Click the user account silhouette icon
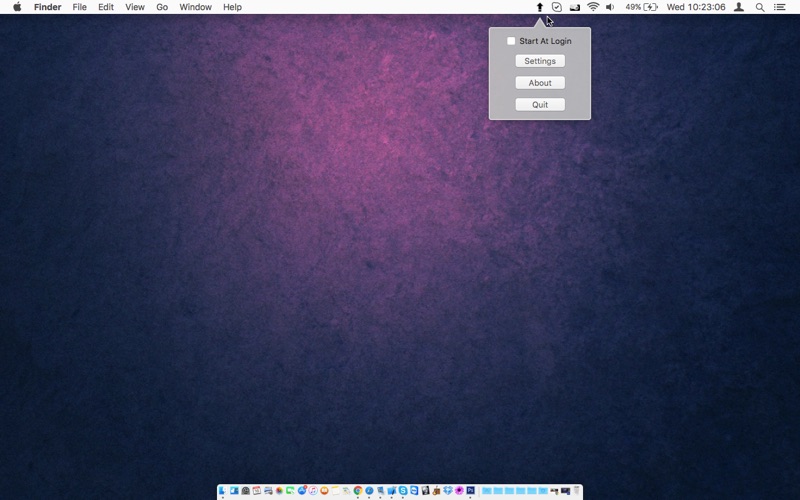This screenshot has height=500, width=800. [738, 7]
